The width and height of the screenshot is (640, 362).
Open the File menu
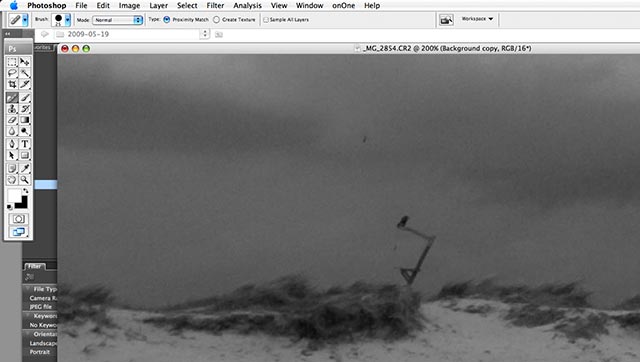click(81, 6)
